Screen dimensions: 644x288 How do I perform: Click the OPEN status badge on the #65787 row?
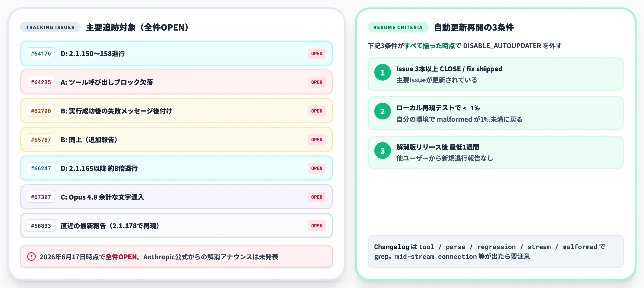[x=316, y=140]
